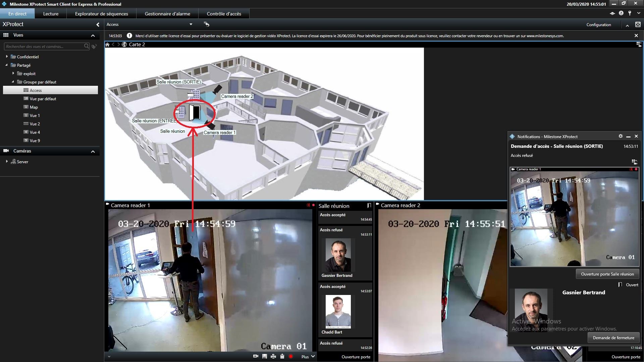Collapse the toolbar with up chevron
Viewport: 644px width, 362px height.
click(627, 25)
